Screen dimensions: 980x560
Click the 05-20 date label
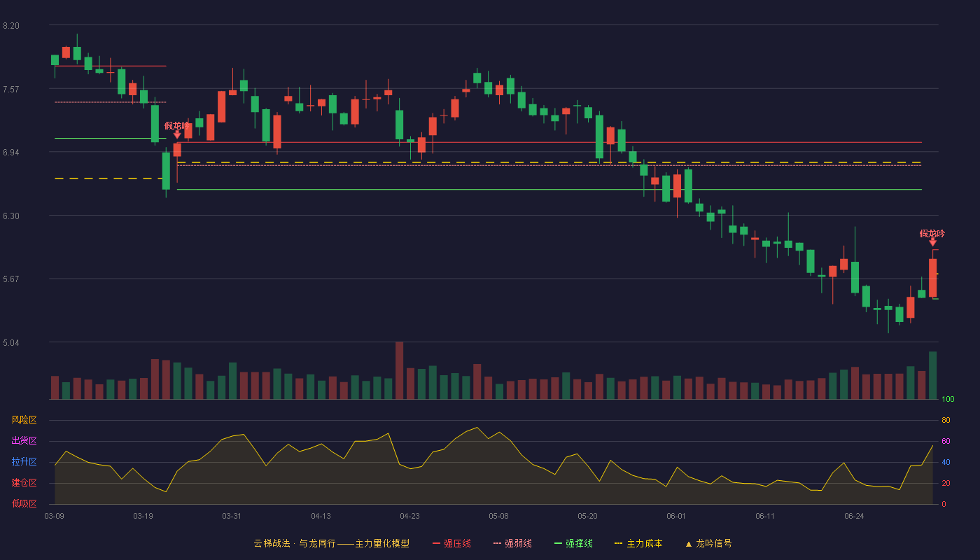(587, 516)
